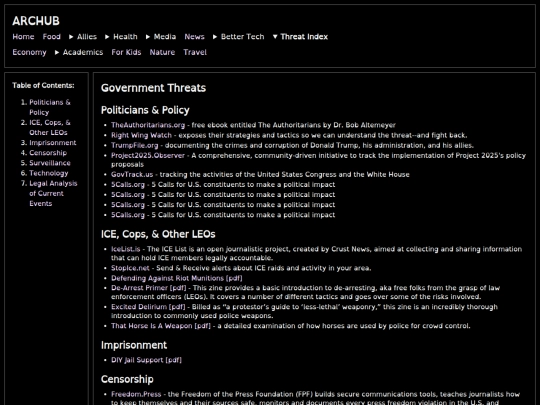Go to the Food page

tap(52, 37)
